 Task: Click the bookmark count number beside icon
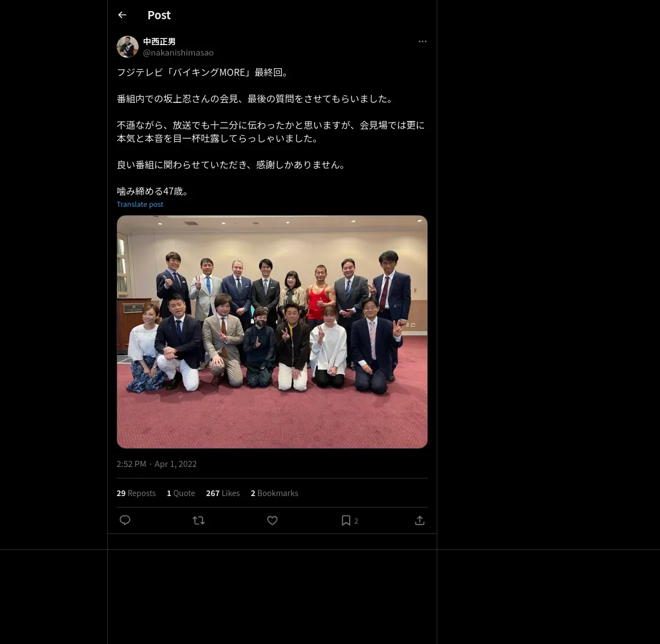pos(356,521)
